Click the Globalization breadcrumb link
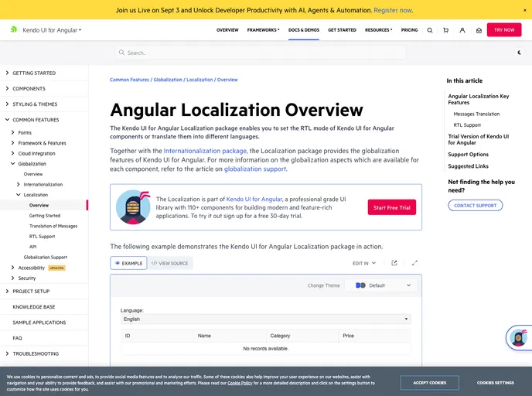The height and width of the screenshot is (396, 532). (168, 80)
